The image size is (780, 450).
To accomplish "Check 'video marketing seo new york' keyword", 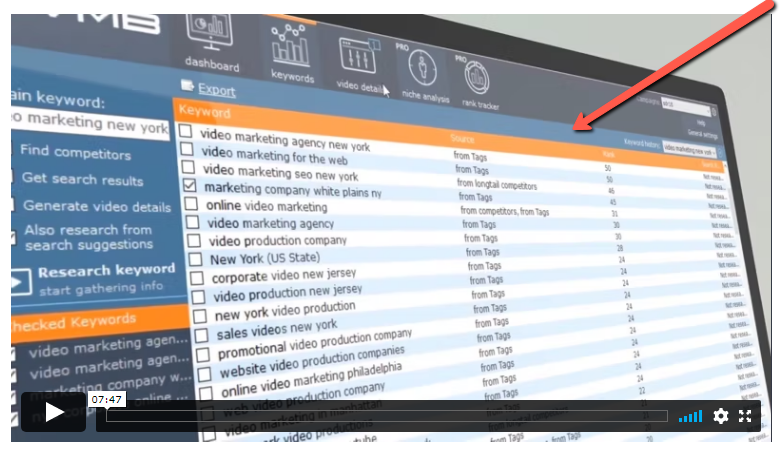I will coord(188,167).
